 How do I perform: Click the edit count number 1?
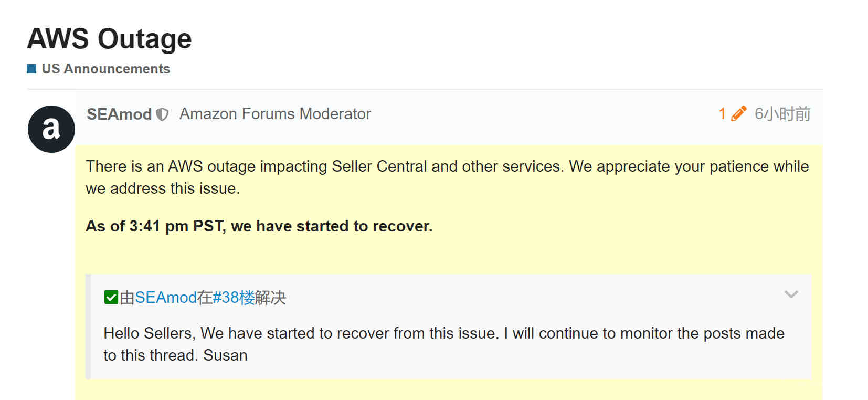pyautogui.click(x=722, y=114)
